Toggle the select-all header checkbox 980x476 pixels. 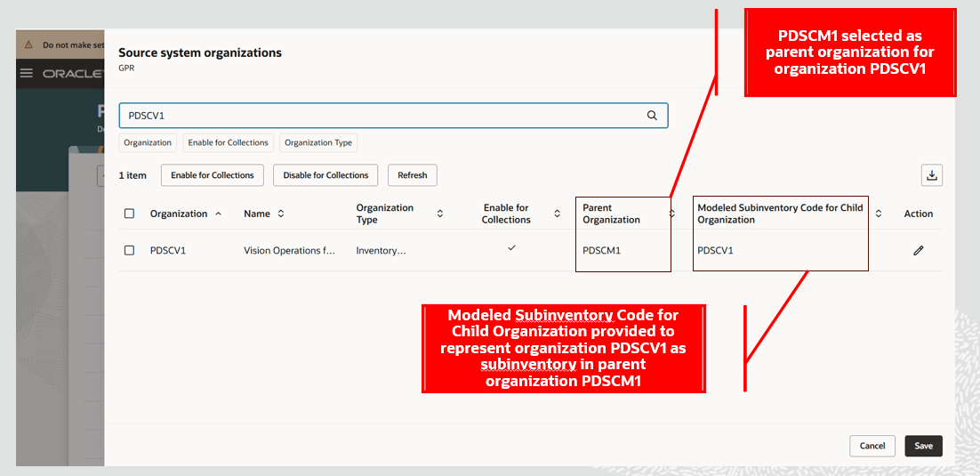tap(129, 214)
